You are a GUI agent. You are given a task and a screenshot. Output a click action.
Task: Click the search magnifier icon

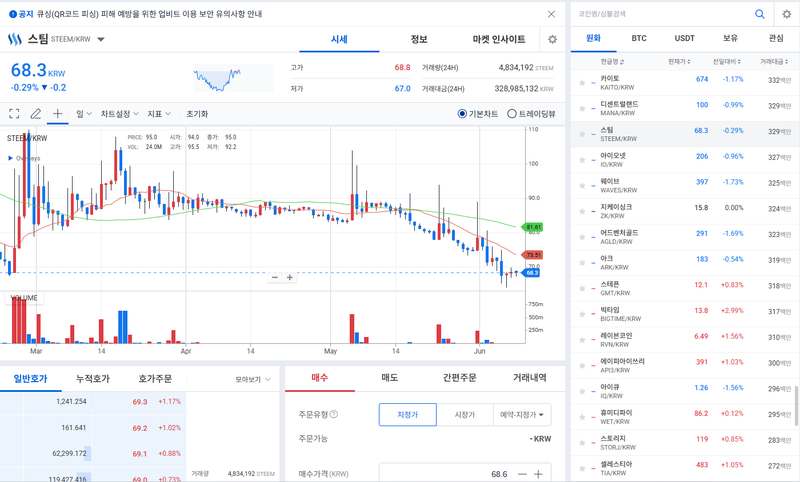coord(760,14)
